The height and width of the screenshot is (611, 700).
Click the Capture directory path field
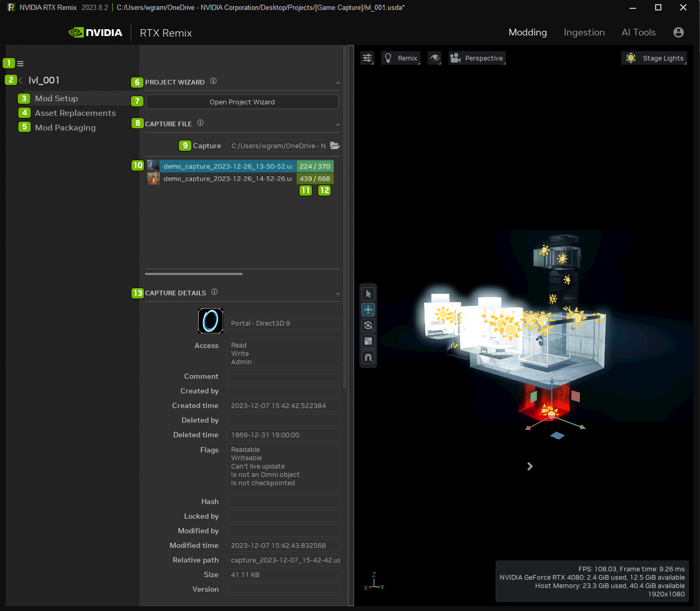point(278,146)
